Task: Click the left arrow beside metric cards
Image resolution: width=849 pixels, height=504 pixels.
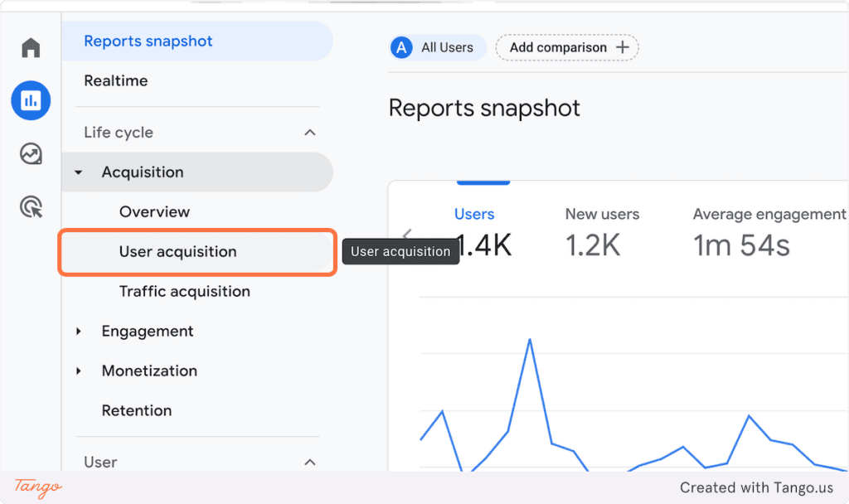Action: coord(407,235)
